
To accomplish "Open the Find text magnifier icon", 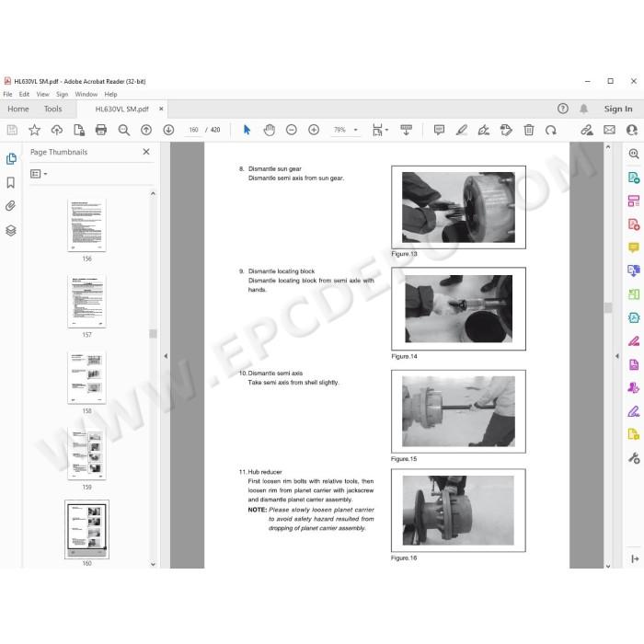I will click(123, 131).
